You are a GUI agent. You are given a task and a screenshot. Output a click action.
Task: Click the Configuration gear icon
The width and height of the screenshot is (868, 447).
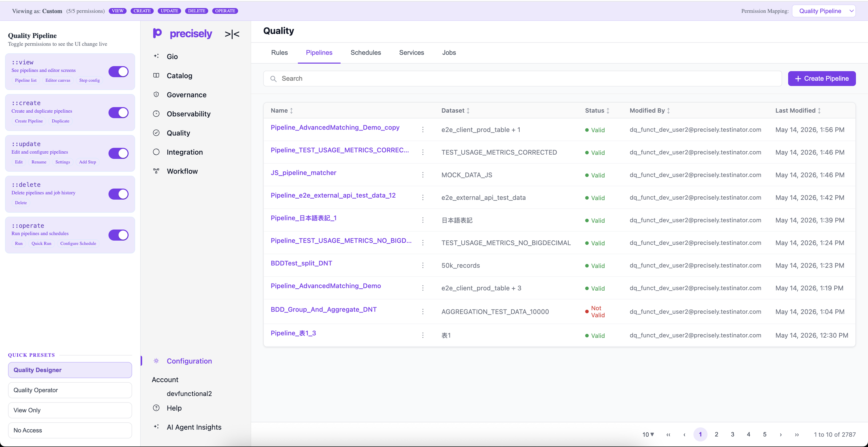click(156, 361)
